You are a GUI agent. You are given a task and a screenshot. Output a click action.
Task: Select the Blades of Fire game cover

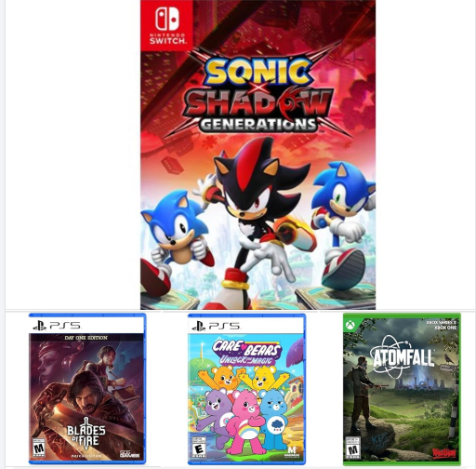87,388
